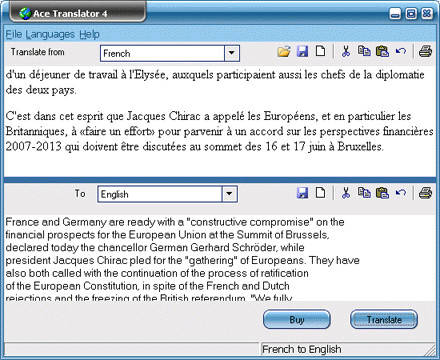Click the Translate from label
This screenshot has height=360, width=440.
[x=37, y=52]
